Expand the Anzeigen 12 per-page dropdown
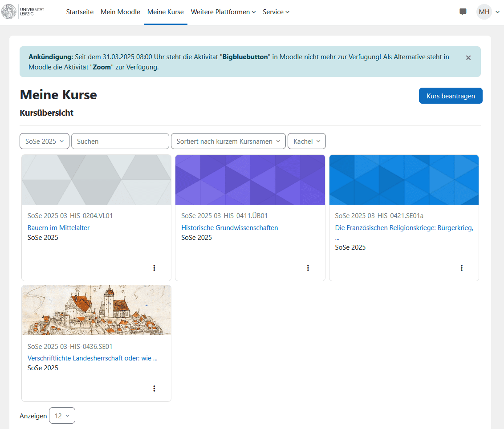504x429 pixels. click(62, 416)
